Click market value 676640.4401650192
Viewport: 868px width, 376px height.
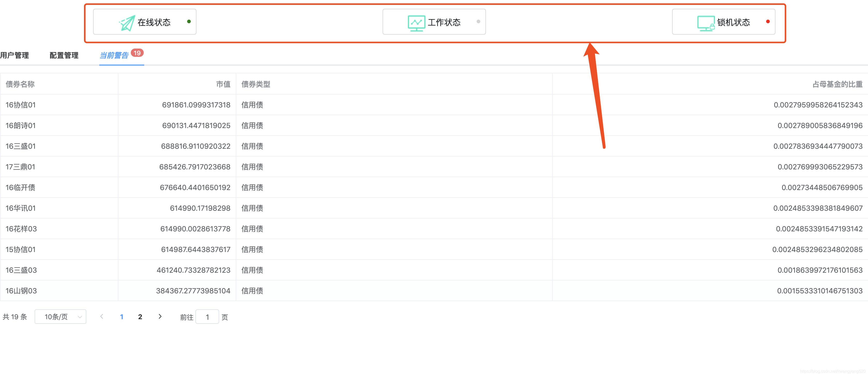(195, 187)
